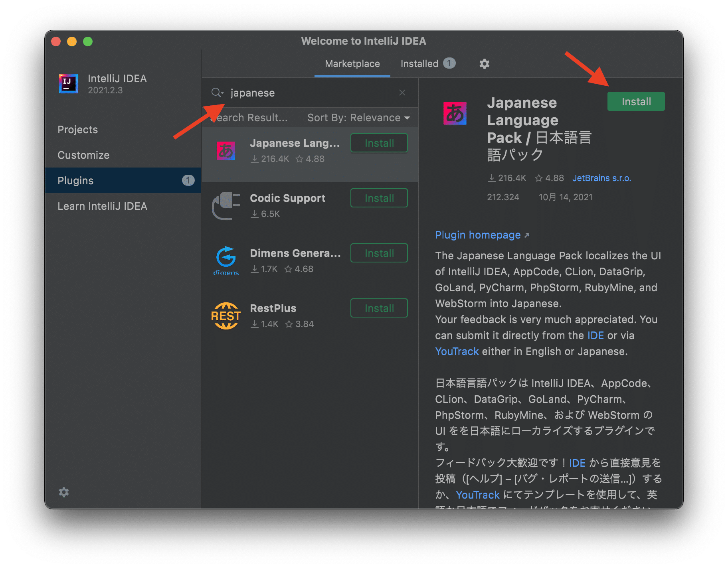Click the Installed count badge

pyautogui.click(x=449, y=63)
